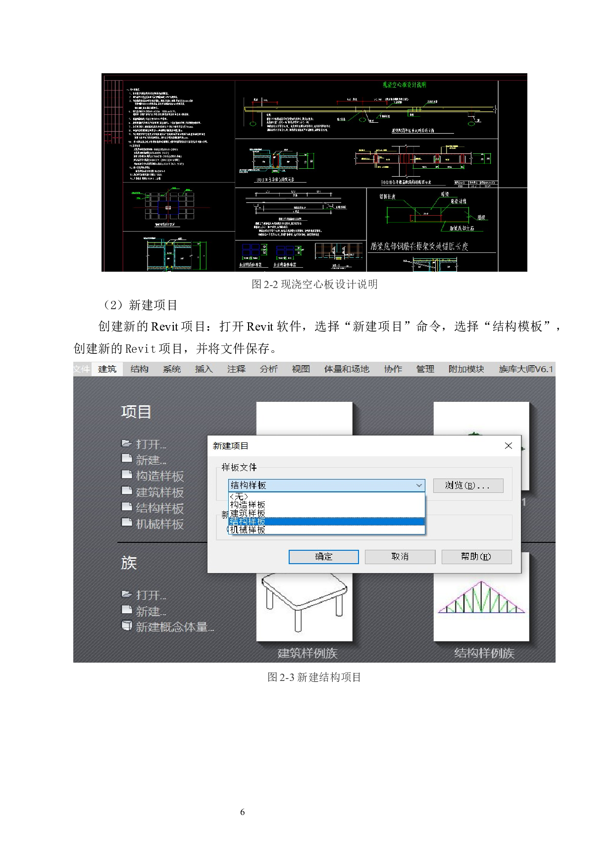Choose highlighted 结构样板 in dropdown list
614x868 pixels.
click(x=327, y=522)
